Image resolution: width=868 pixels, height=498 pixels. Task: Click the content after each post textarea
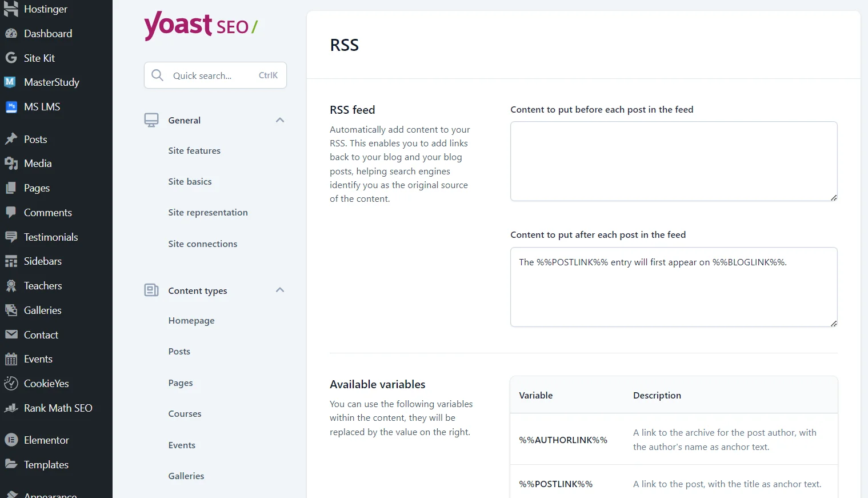[674, 287]
